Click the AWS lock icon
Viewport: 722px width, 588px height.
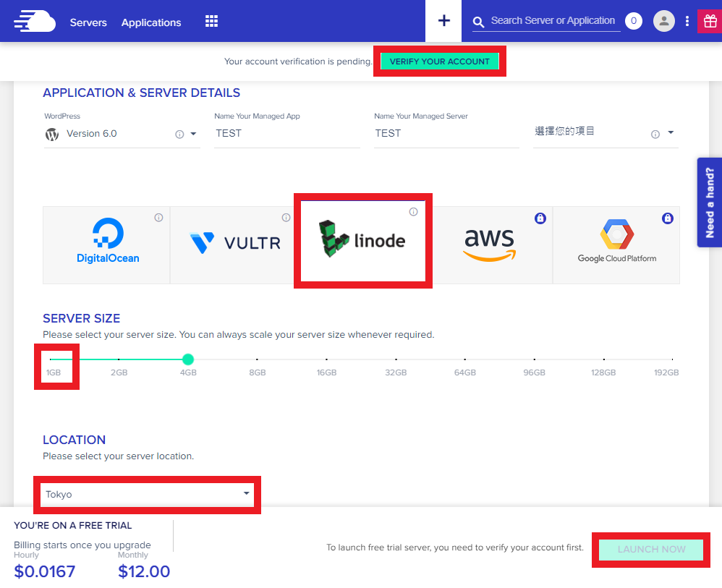[540, 218]
